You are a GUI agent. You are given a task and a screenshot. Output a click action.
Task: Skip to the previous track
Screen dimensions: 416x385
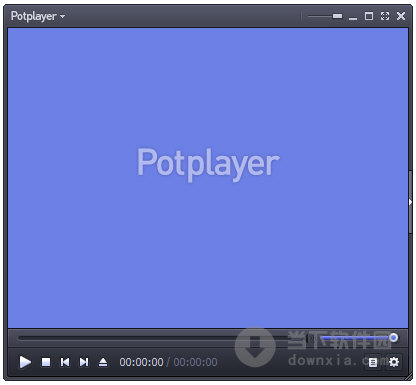pos(65,362)
